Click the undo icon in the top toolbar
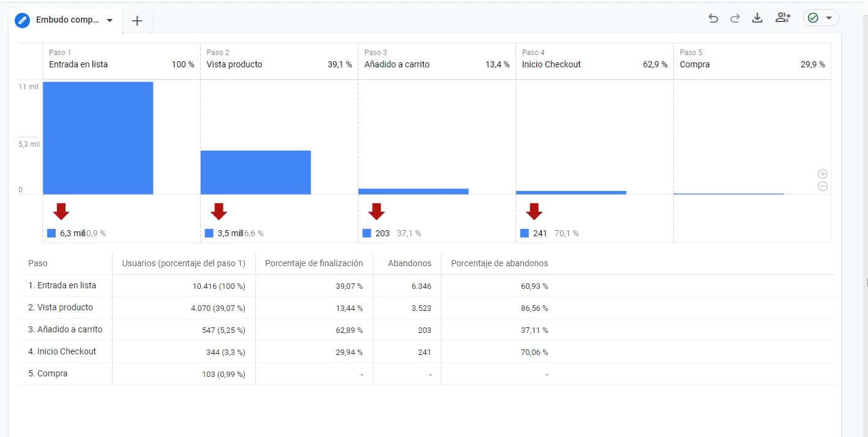 coord(713,18)
